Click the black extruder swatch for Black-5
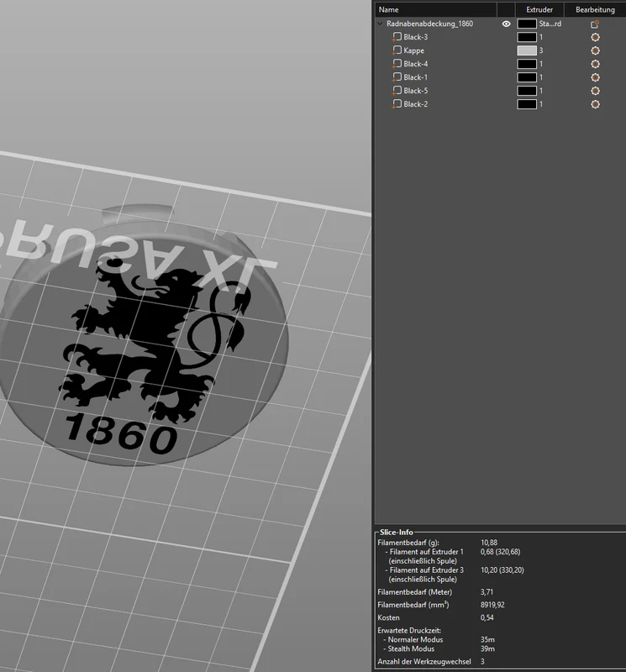 coord(527,91)
